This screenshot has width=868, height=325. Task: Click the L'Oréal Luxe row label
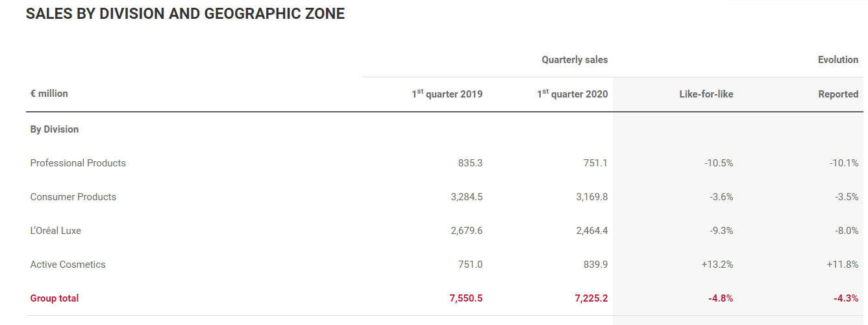coord(56,231)
